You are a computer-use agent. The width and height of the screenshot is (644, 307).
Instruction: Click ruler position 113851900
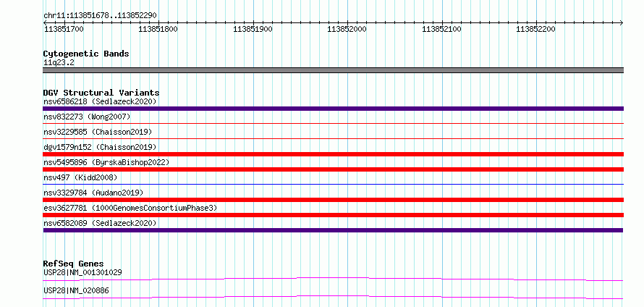coord(253,29)
